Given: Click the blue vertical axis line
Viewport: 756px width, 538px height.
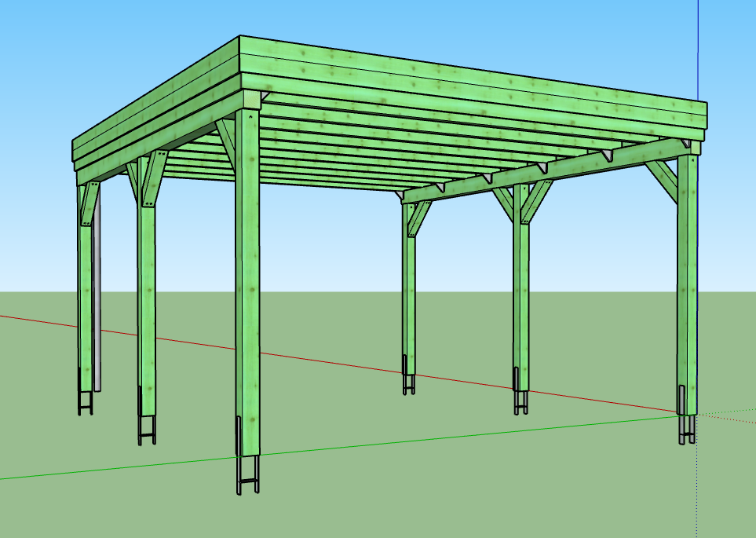Looking at the screenshot, I should (698, 47).
